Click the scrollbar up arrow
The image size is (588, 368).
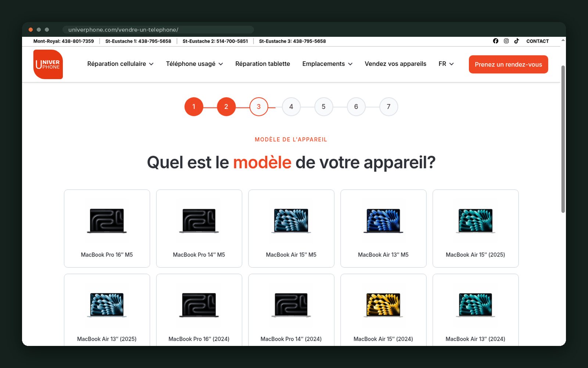pos(563,40)
